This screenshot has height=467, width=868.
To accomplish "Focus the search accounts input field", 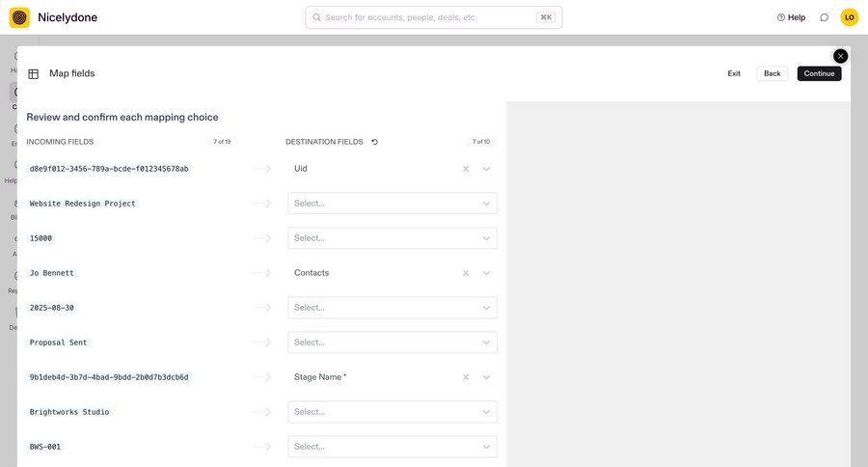I will 433,17.
